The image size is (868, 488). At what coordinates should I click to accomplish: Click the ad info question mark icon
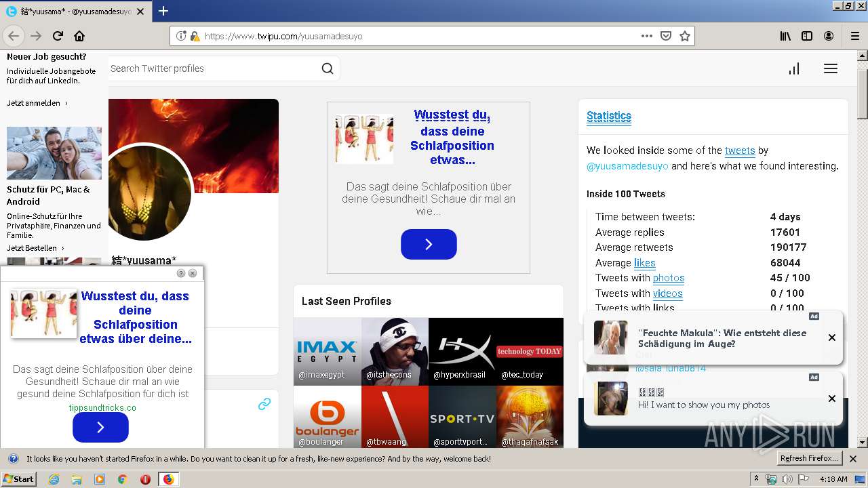[181, 273]
